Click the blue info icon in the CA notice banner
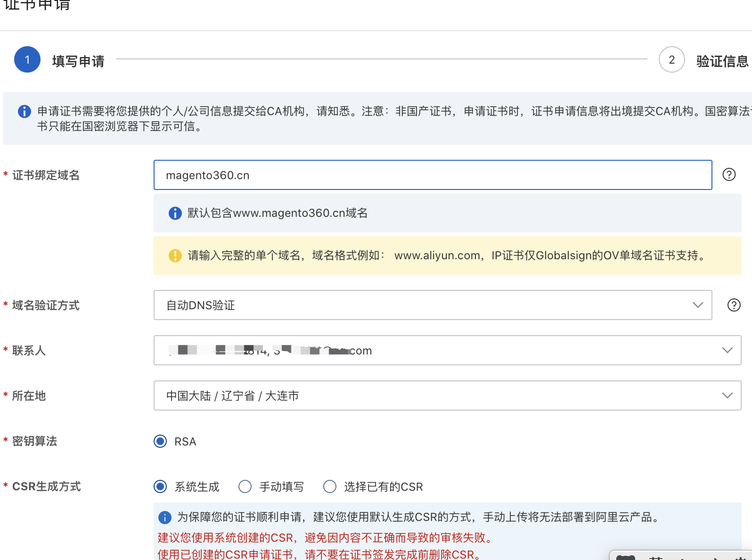 [x=25, y=111]
